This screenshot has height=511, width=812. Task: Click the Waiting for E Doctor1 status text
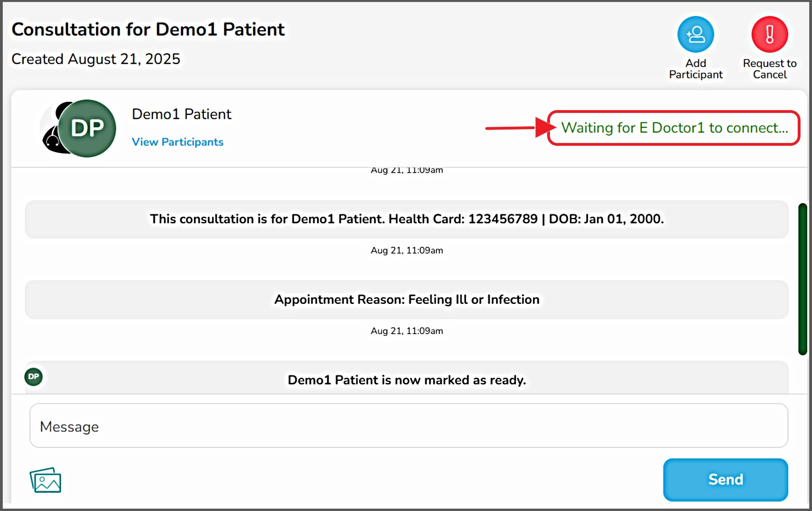click(674, 128)
